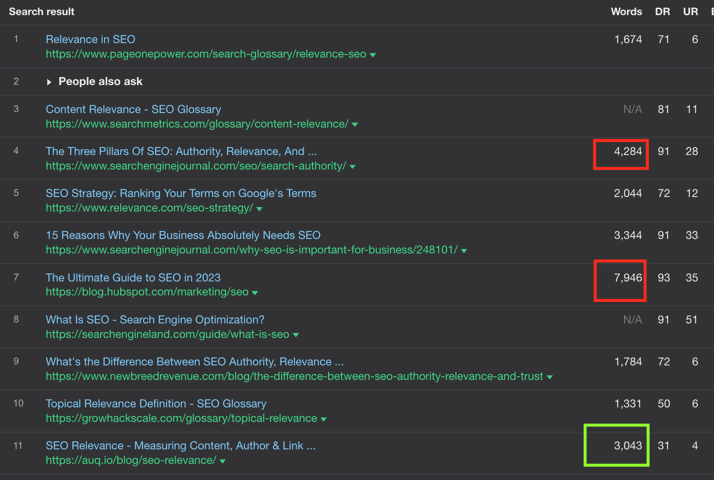
Task: Expand dropdown arrow after newbreedrevenue.com URL
Action: 550,377
